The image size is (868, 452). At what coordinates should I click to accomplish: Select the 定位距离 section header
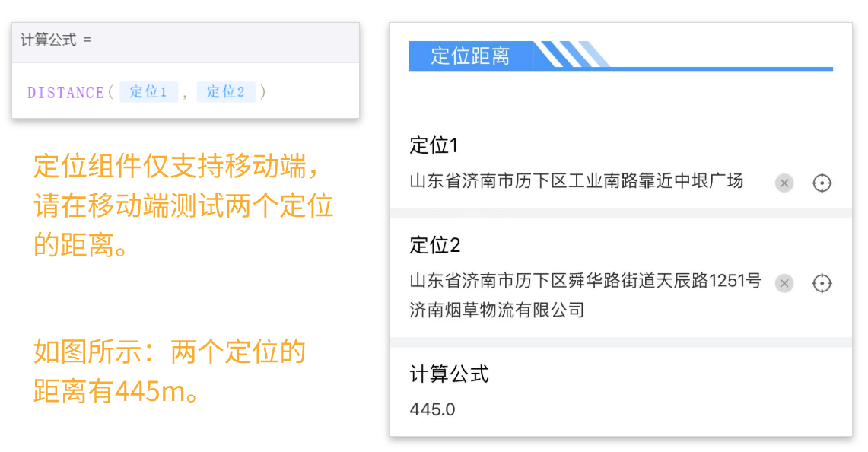coord(470,56)
